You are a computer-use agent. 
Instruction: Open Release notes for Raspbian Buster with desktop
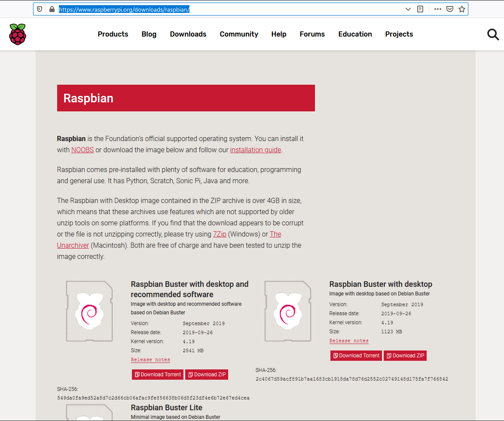(x=349, y=341)
